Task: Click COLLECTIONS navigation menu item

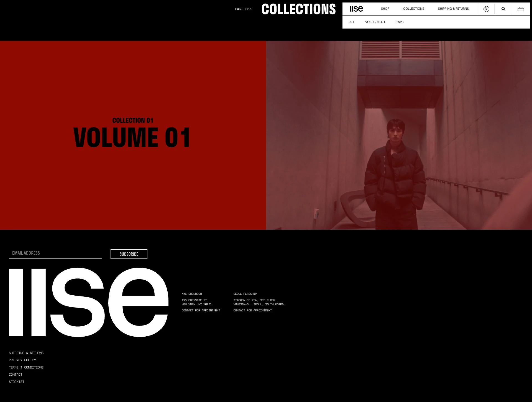Action: (413, 8)
